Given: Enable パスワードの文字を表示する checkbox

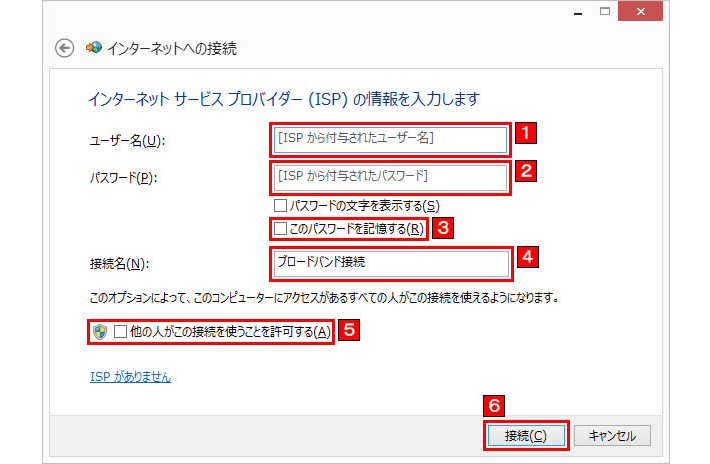Looking at the screenshot, I should 280,206.
